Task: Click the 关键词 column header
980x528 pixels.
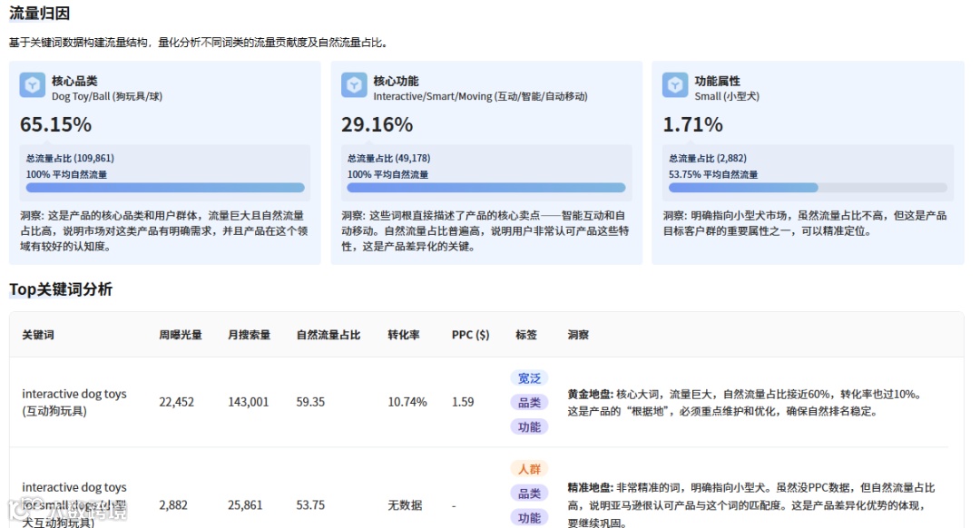Action: (38, 335)
